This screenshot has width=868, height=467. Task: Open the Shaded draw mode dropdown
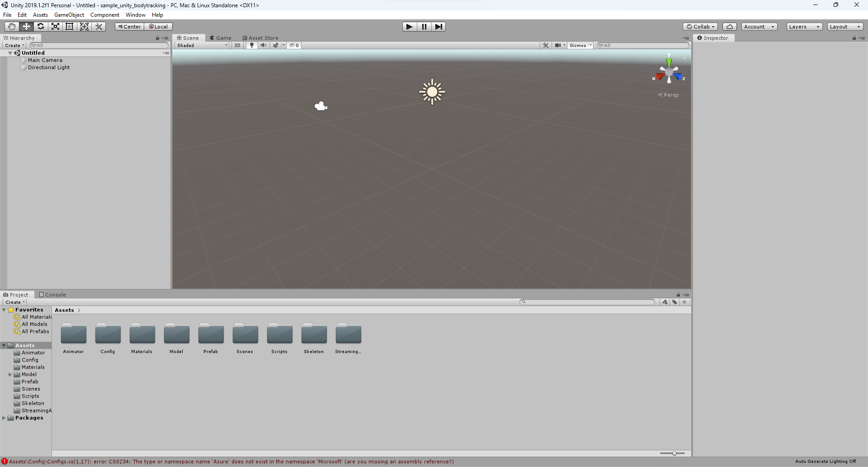point(202,45)
